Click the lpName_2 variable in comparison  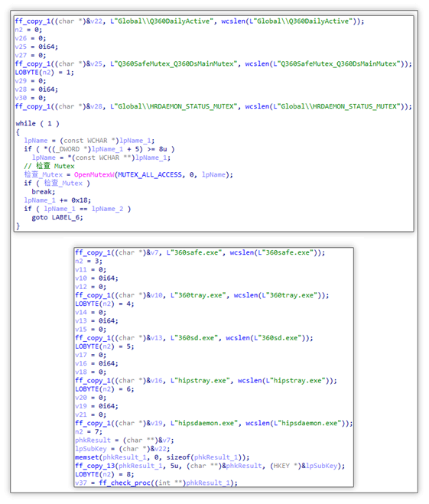107,209
